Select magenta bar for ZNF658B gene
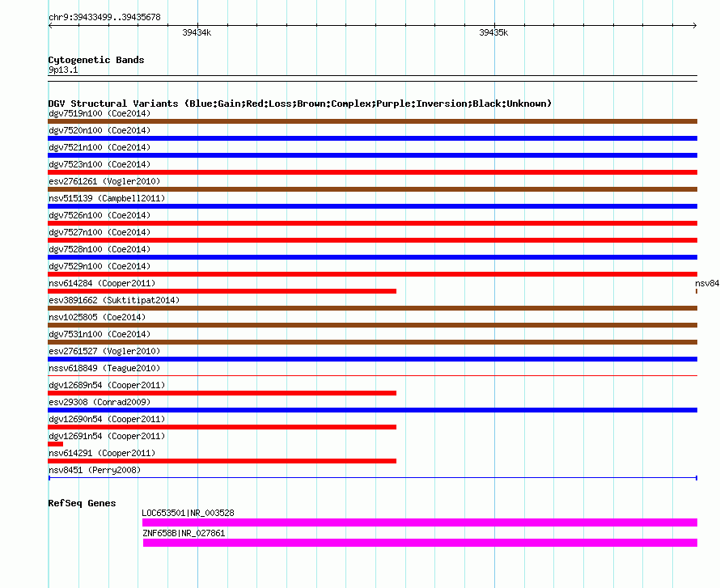The width and height of the screenshot is (720, 588). point(420,543)
